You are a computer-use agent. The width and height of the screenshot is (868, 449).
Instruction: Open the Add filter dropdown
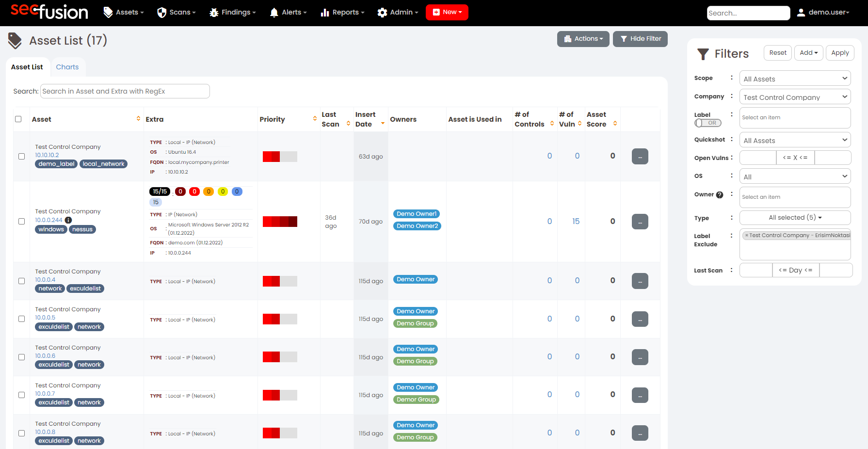point(808,53)
